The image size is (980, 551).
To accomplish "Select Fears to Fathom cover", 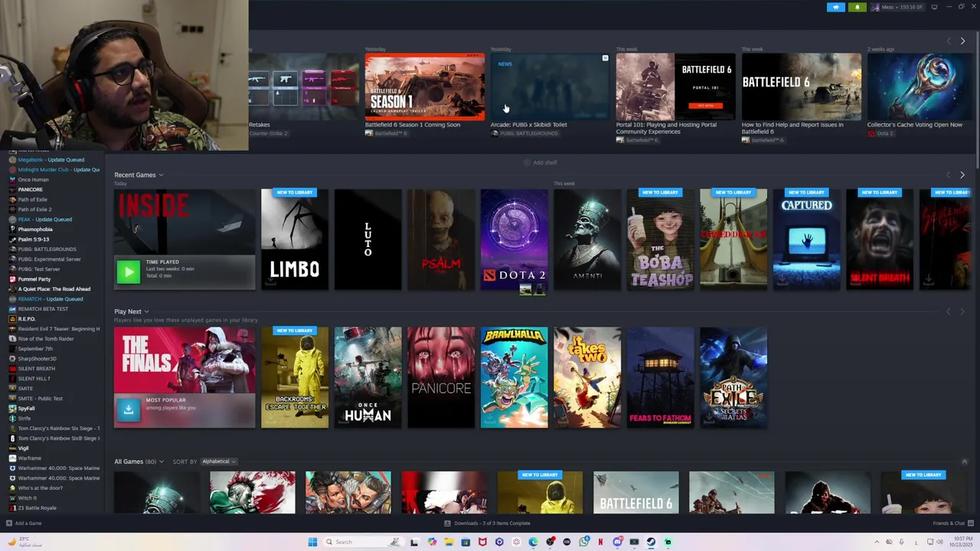I will (x=661, y=377).
